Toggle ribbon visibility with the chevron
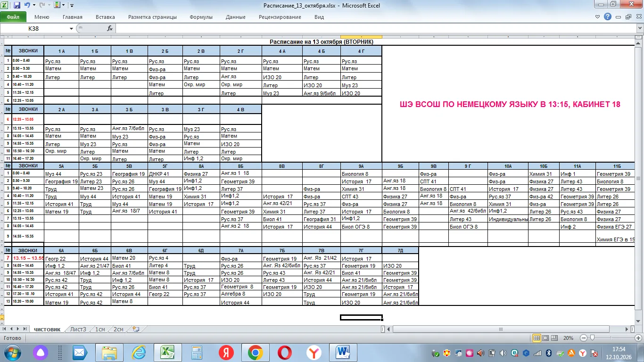Image resolution: width=644 pixels, height=362 pixels. click(598, 16)
